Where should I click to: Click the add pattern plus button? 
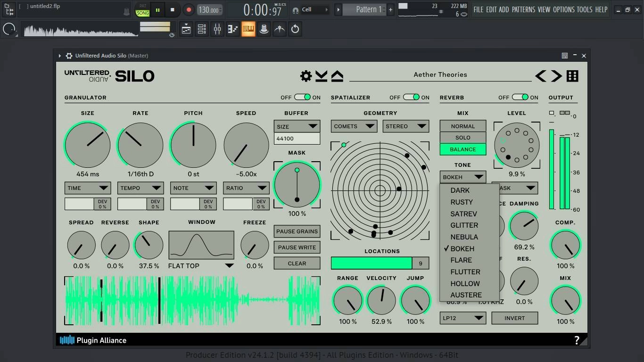(390, 9)
